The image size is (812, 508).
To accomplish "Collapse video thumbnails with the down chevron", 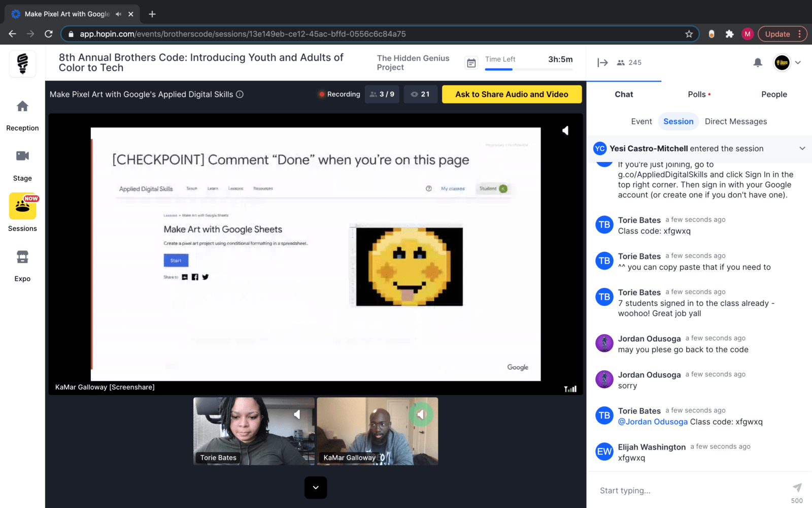I will coord(316,488).
